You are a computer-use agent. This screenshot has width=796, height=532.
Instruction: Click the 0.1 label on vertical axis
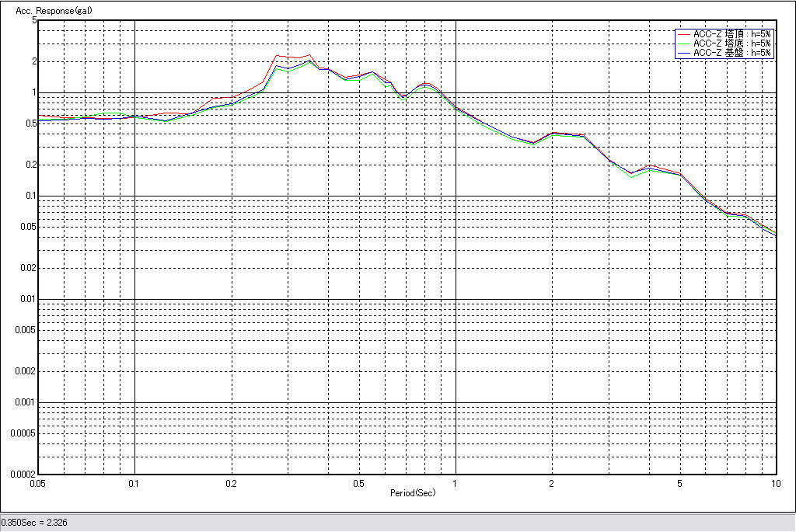click(x=30, y=196)
